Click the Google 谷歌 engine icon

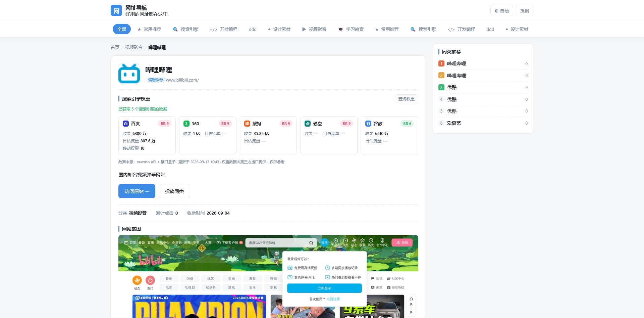[368, 124]
